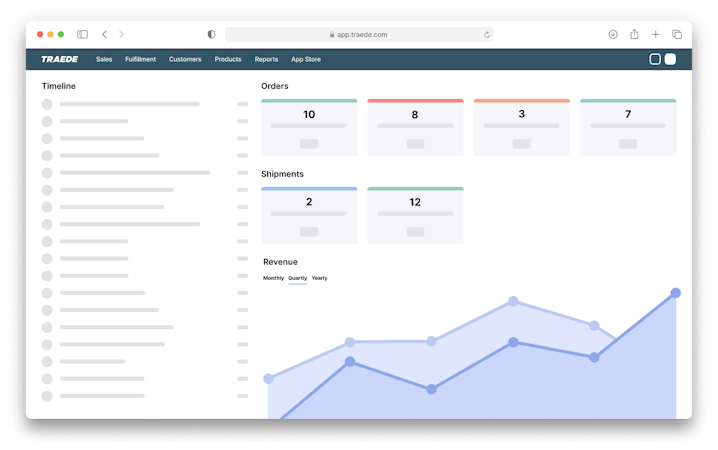The width and height of the screenshot is (718, 450).
Task: Click the first timeline entry avatar
Action: [47, 104]
